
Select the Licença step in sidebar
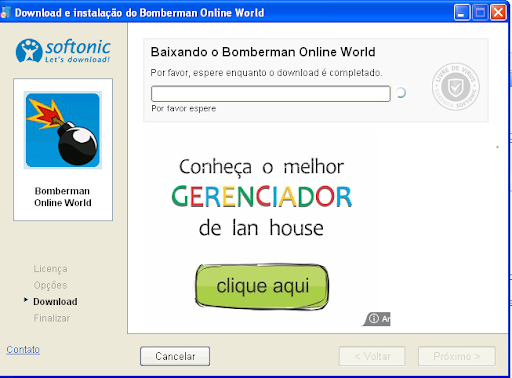click(50, 269)
